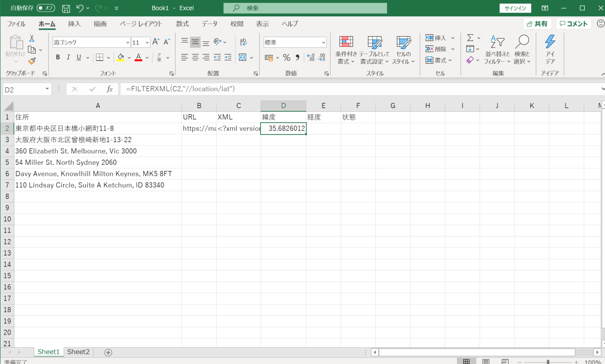605x364 pixels.
Task: Click font color red swatch button
Action: [x=138, y=57]
